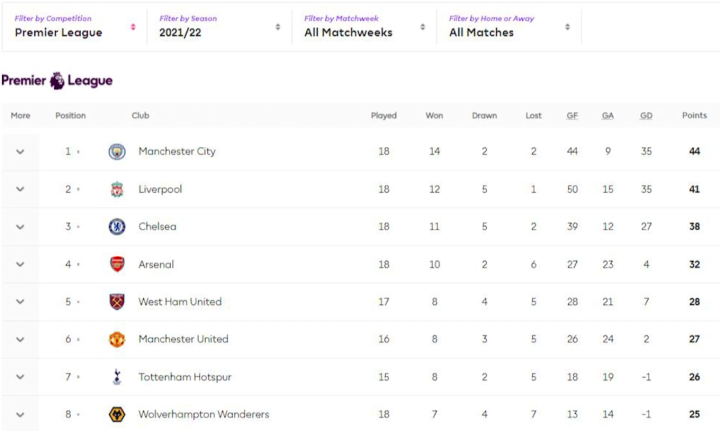Image resolution: width=720 pixels, height=431 pixels.
Task: Click the Wolverhampton Wanderers crest
Action: coord(117,414)
